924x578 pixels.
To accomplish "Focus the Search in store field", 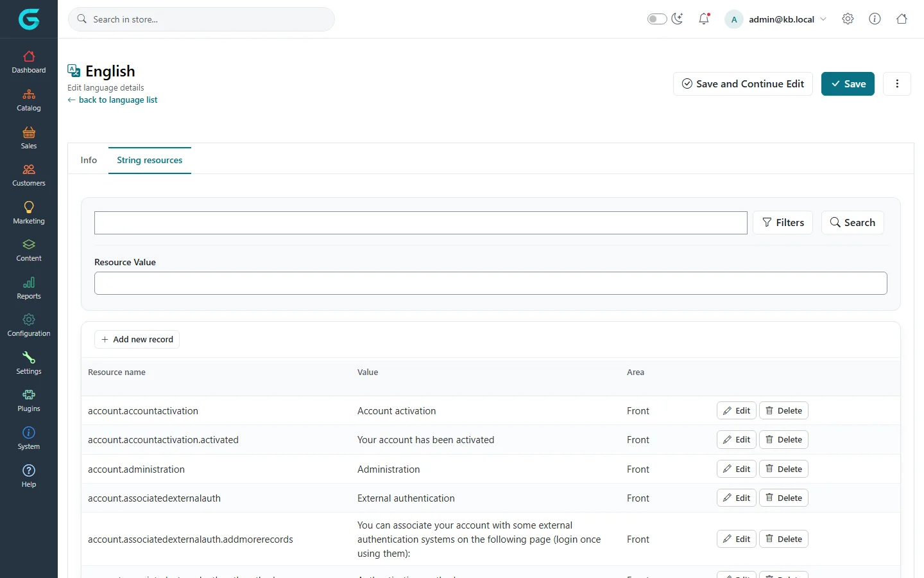I will [x=201, y=19].
